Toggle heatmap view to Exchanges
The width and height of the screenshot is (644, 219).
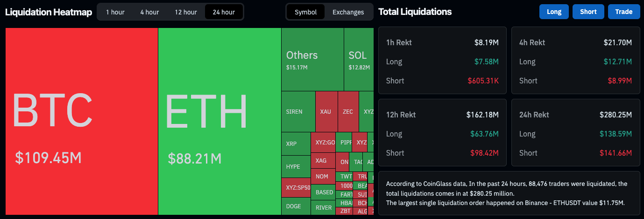(x=348, y=12)
